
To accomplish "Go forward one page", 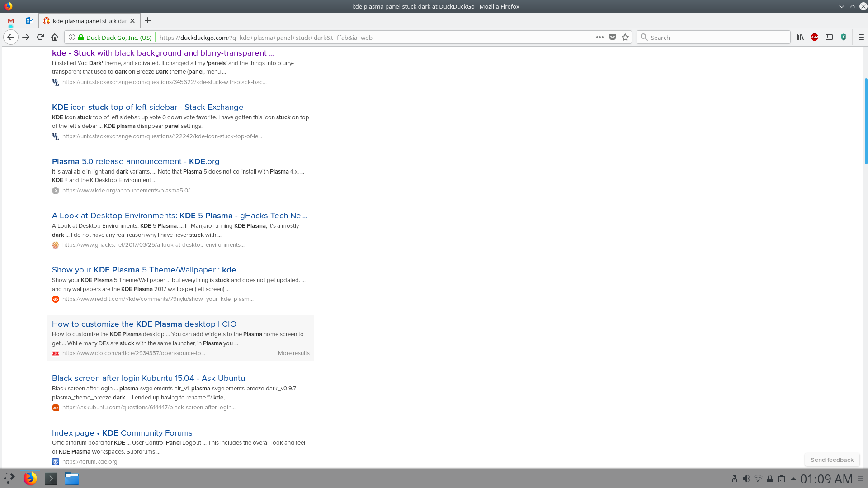I will pos(26,37).
